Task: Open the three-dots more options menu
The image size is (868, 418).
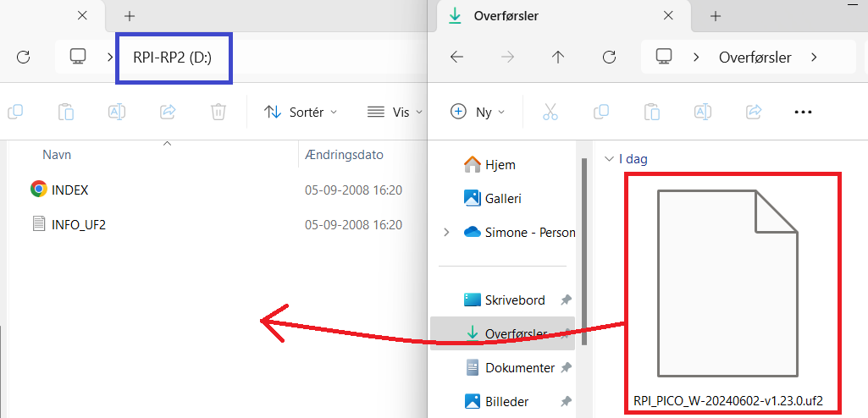Action: pyautogui.click(x=804, y=113)
